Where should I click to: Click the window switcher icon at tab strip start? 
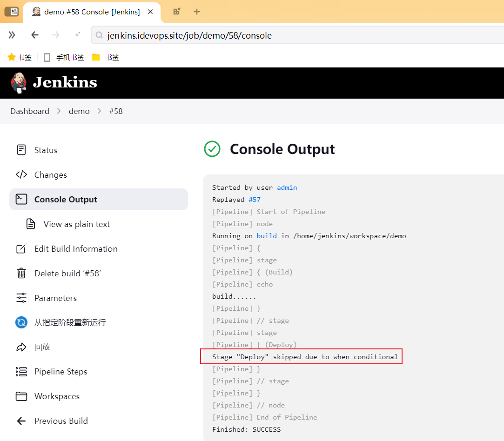click(x=12, y=12)
